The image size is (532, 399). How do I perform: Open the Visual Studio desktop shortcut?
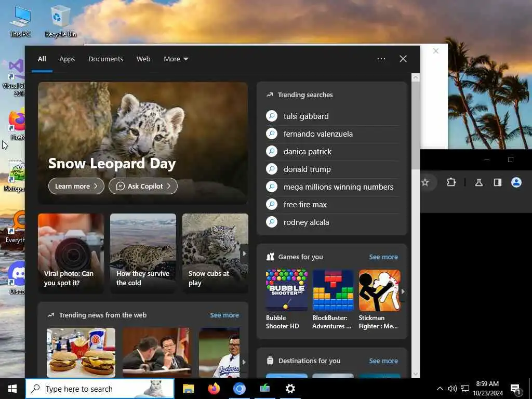click(x=15, y=77)
